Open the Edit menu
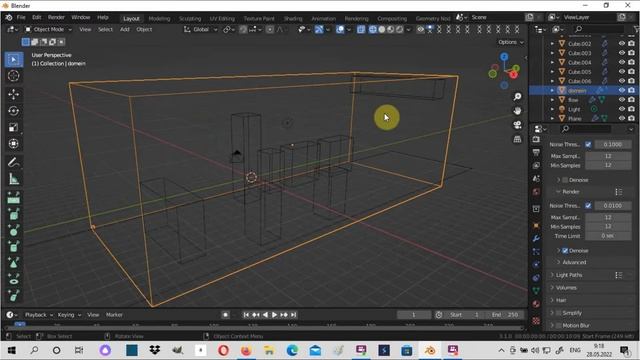This screenshot has height=360, width=640. (37, 18)
